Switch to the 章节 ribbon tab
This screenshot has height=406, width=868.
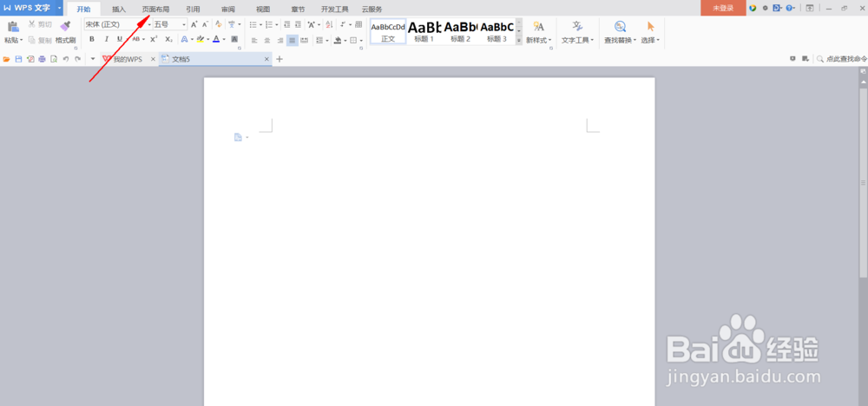click(x=298, y=10)
